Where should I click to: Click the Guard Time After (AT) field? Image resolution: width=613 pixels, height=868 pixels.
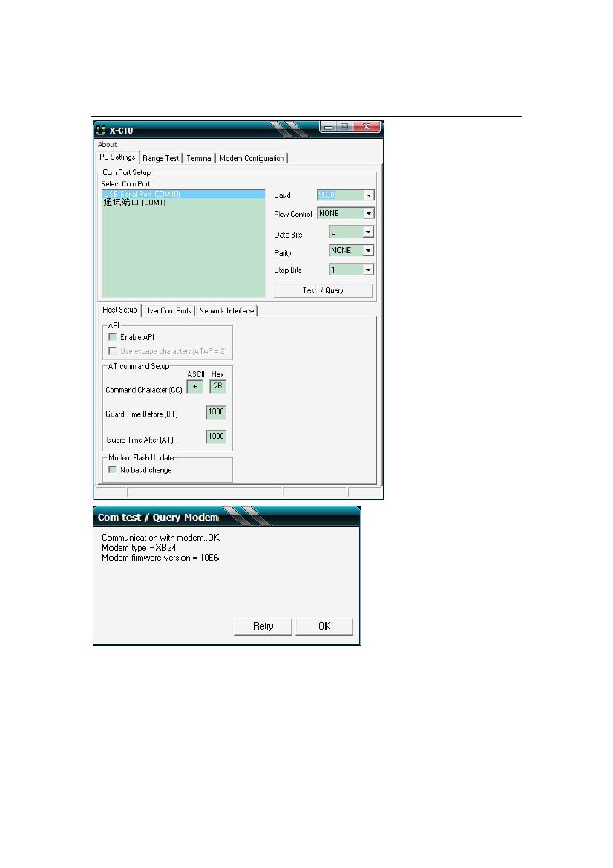tap(216, 436)
